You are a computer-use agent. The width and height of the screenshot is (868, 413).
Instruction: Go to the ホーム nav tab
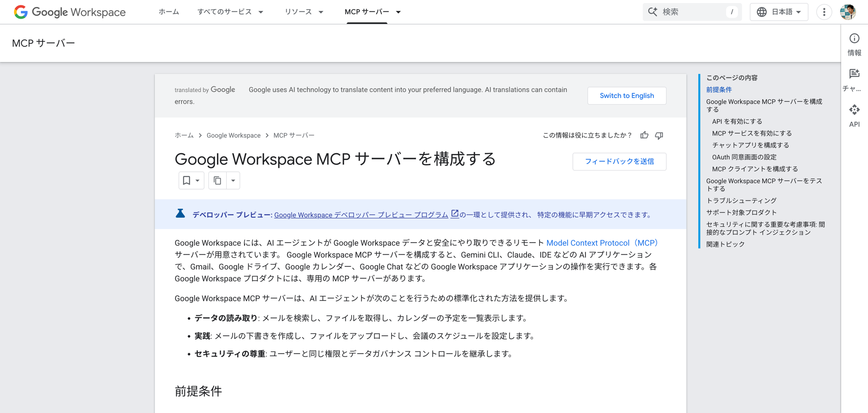(x=169, y=12)
